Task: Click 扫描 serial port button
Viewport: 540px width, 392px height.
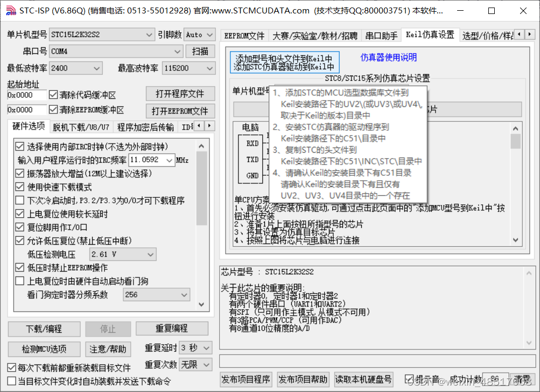Action: [x=200, y=51]
